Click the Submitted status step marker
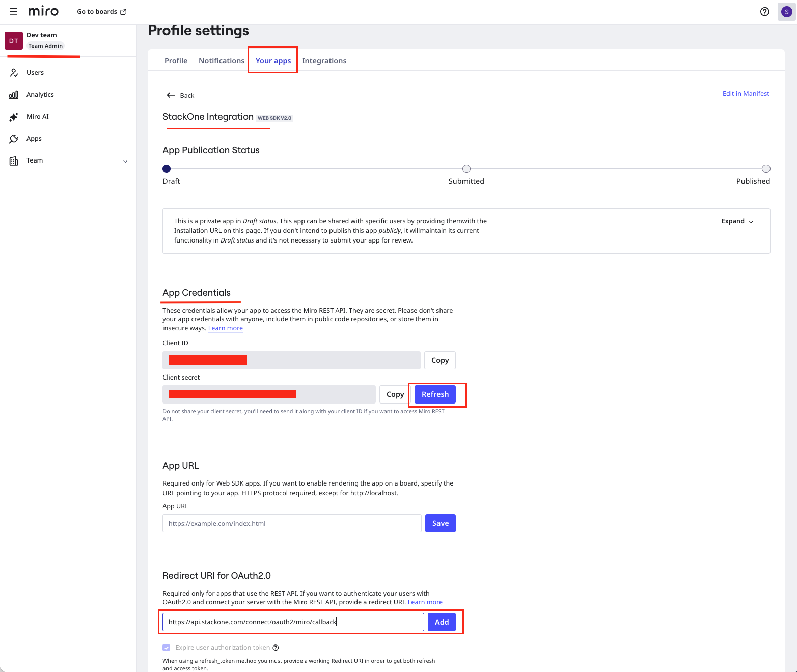The height and width of the screenshot is (672, 797). pyautogui.click(x=466, y=169)
